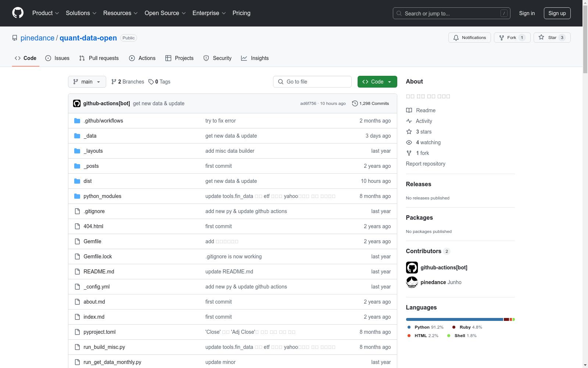Click the github-actions[bot] contributor avatar
Screen dimensions: 588x368
(412, 268)
